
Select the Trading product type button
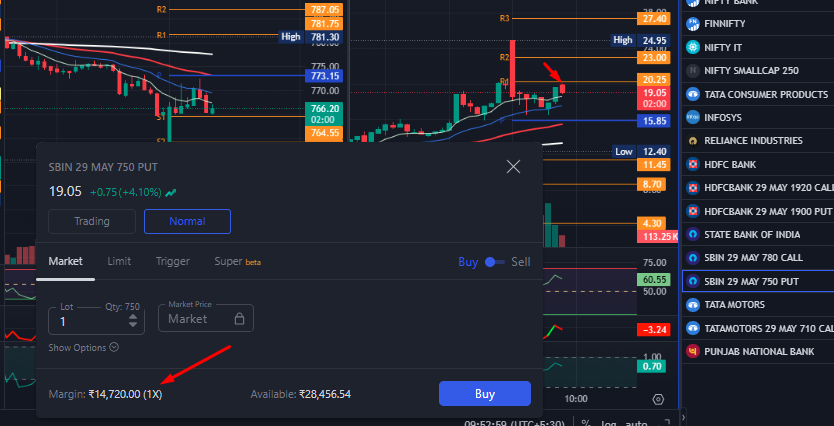pos(92,221)
